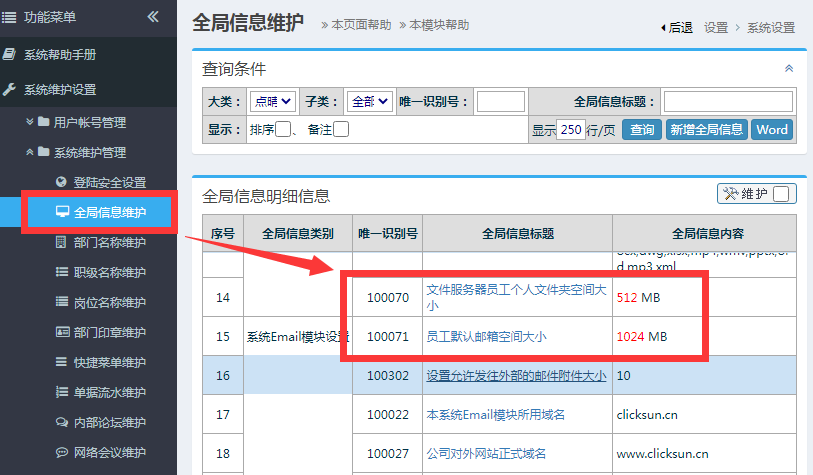Open the 子类 dropdown showing 全部
Image resolution: width=813 pixels, height=475 pixels.
pos(370,101)
